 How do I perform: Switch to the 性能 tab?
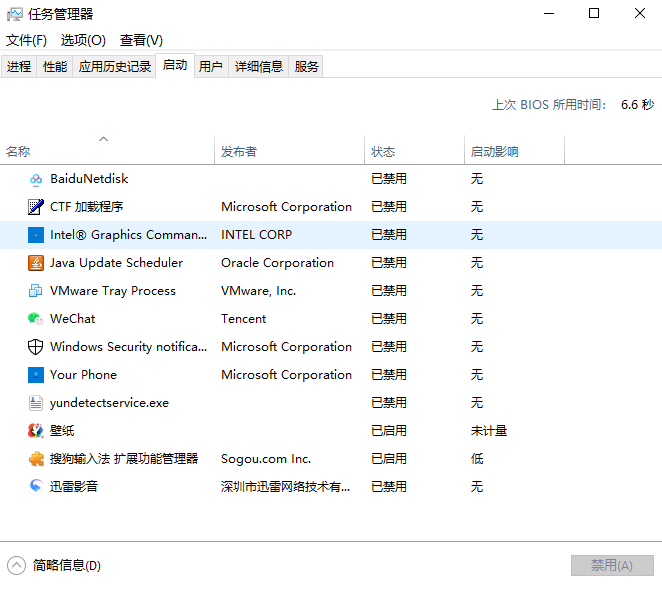[x=55, y=66]
